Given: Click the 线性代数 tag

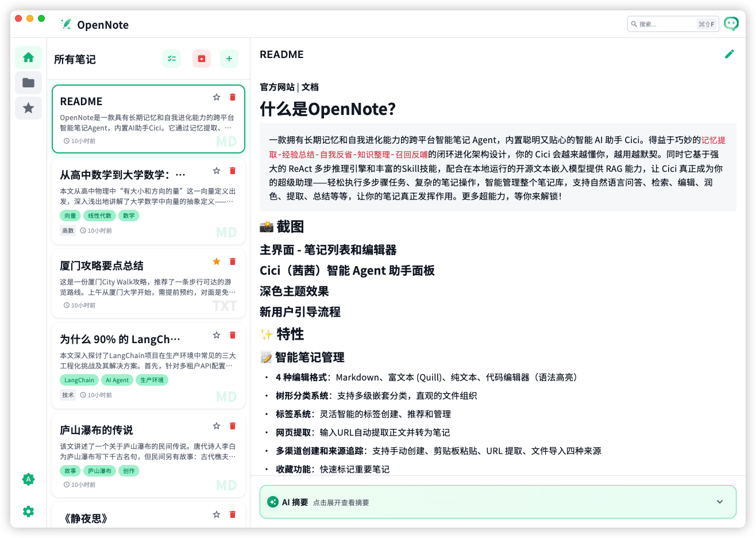Looking at the screenshot, I should (x=99, y=216).
